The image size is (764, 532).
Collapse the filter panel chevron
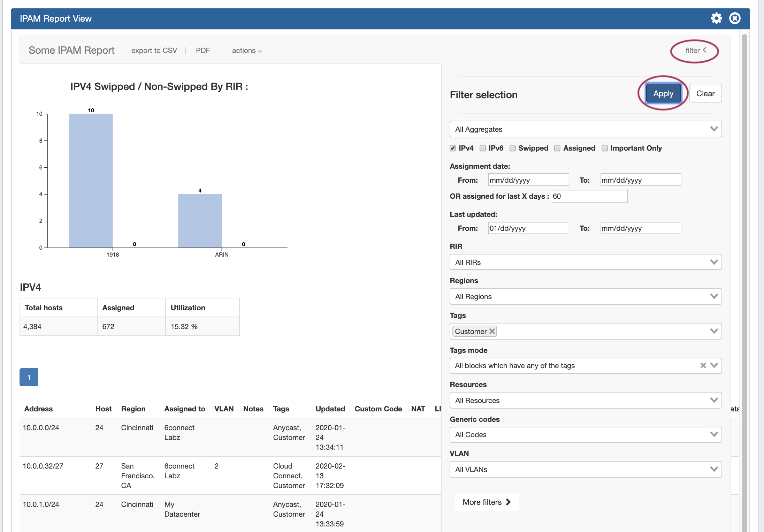[x=704, y=50]
